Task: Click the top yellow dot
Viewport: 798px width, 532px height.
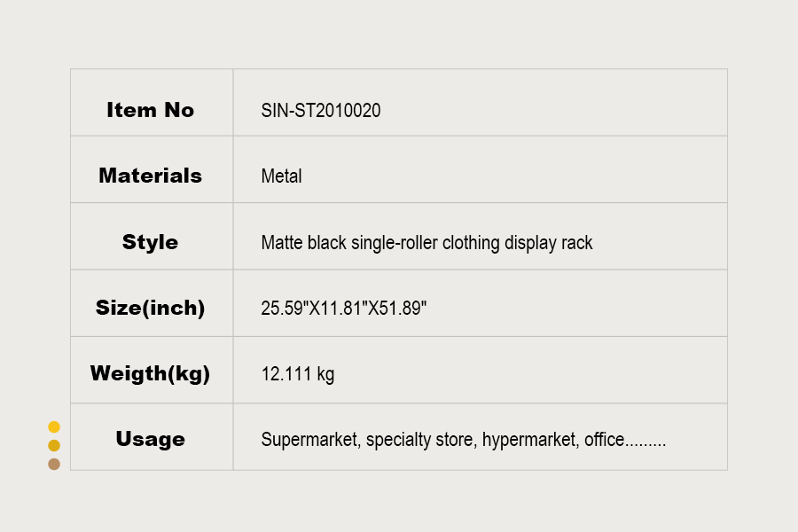Action: (x=54, y=426)
